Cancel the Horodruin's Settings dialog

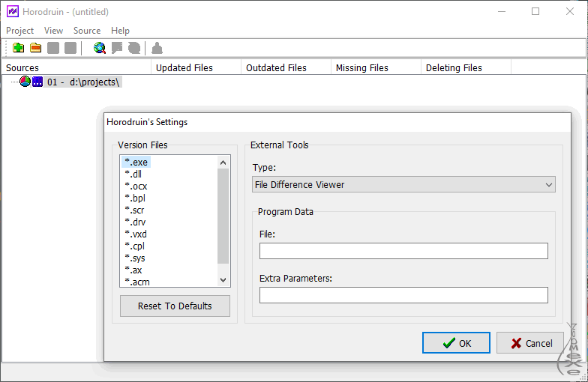tap(530, 343)
